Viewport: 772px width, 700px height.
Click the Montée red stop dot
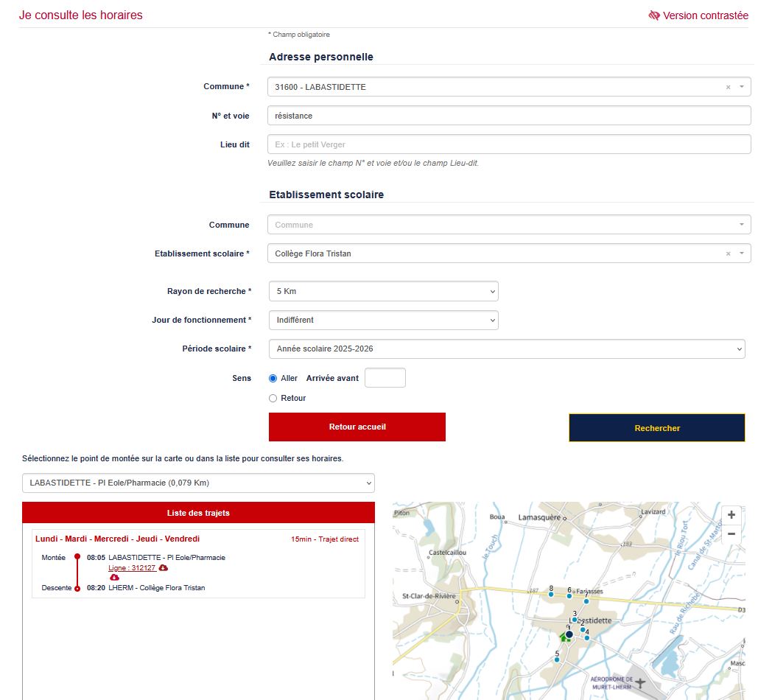[x=77, y=556]
